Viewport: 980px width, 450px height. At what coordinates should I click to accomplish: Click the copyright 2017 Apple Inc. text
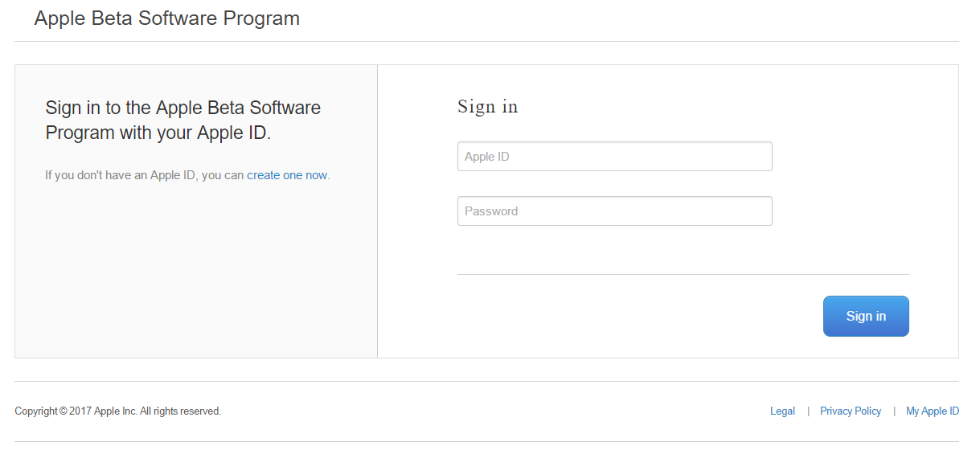[117, 411]
